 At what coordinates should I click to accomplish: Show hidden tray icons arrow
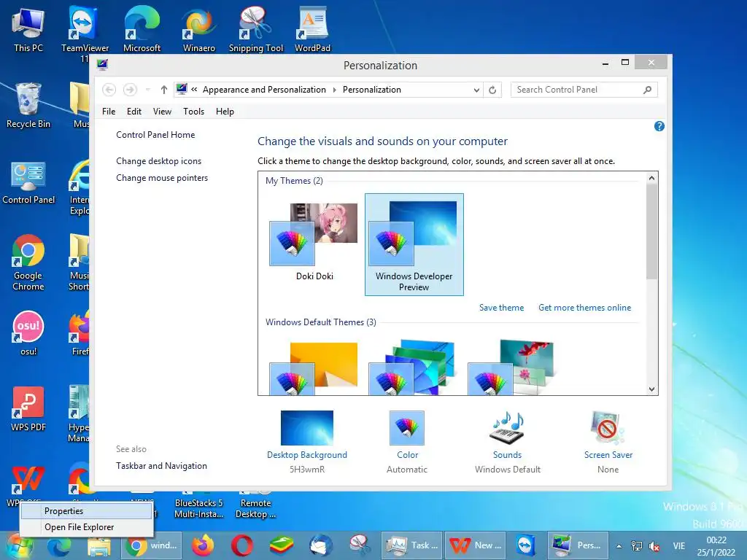(x=619, y=546)
